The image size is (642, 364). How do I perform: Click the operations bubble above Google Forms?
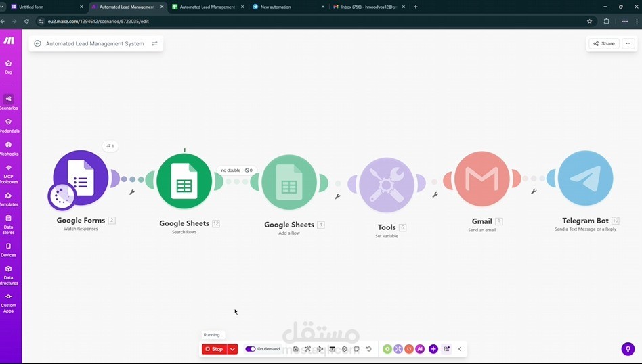(x=110, y=146)
